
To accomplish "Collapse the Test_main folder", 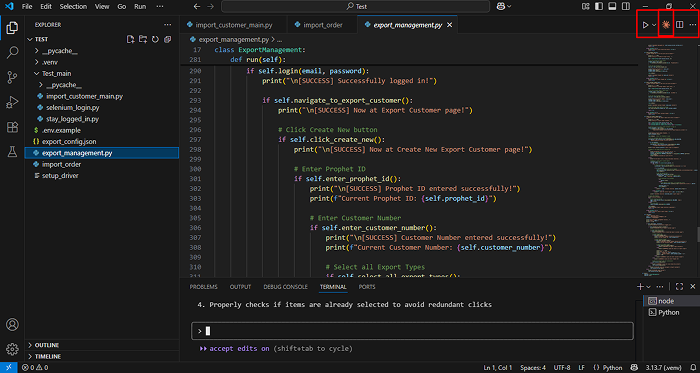I will tap(37, 74).
